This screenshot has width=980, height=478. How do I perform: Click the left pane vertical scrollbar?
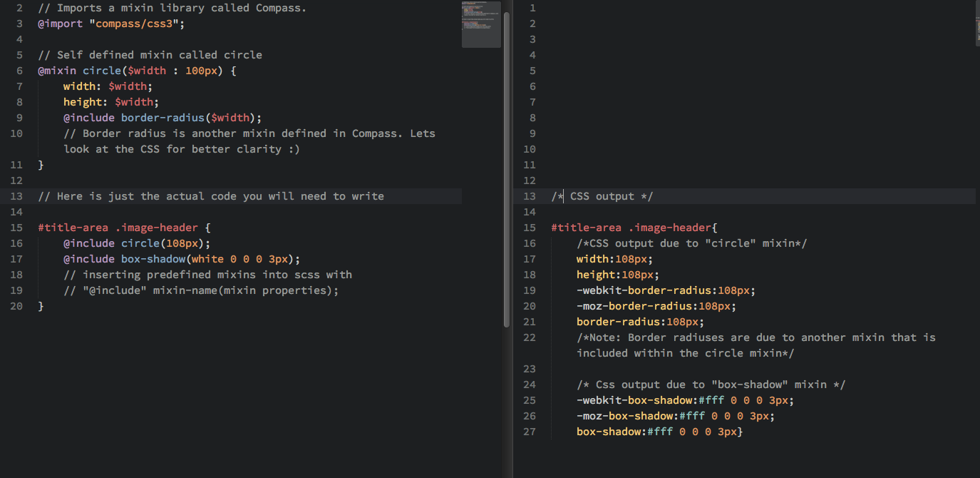point(507,168)
